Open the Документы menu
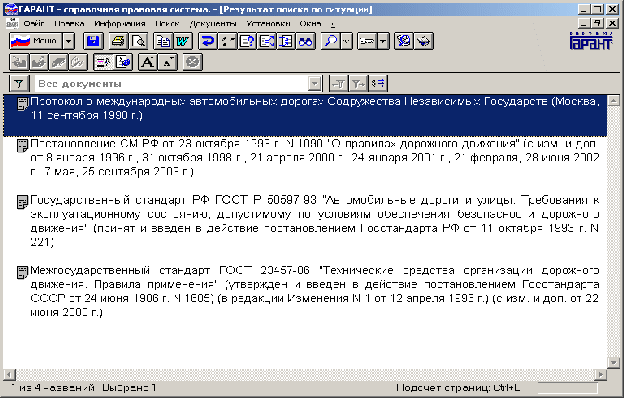This screenshot has height=399, width=625. click(213, 24)
